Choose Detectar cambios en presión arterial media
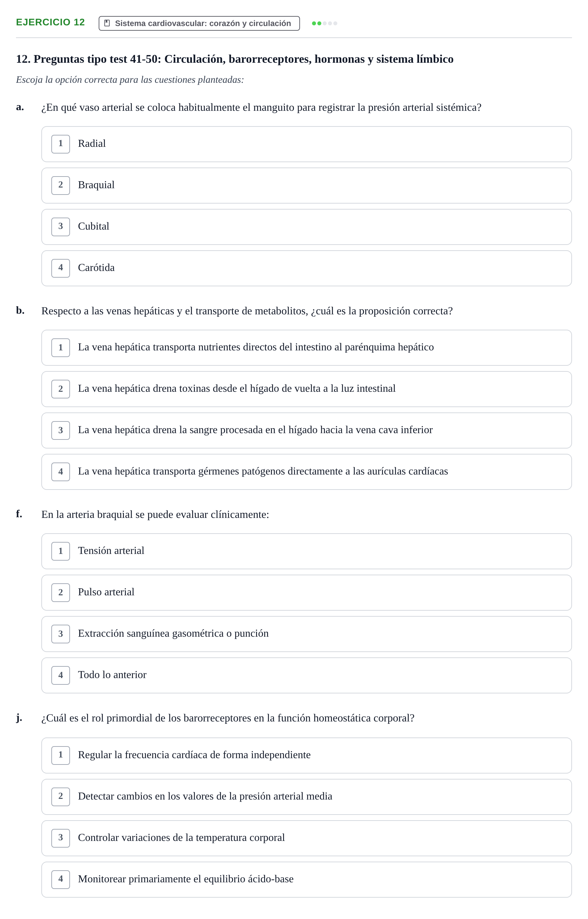Image resolution: width=588 pixels, height=919 pixels. tap(306, 797)
